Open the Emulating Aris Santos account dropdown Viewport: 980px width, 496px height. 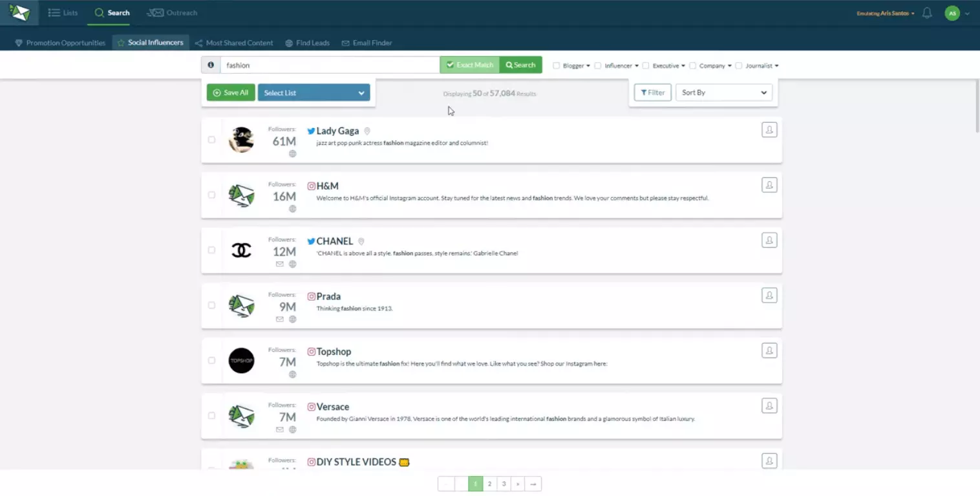[885, 13]
